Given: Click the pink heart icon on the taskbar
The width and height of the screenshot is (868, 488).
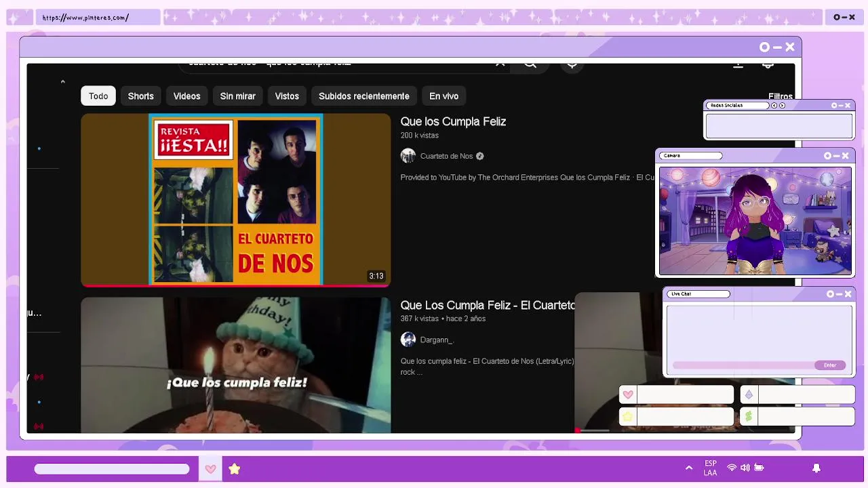Looking at the screenshot, I should (210, 469).
